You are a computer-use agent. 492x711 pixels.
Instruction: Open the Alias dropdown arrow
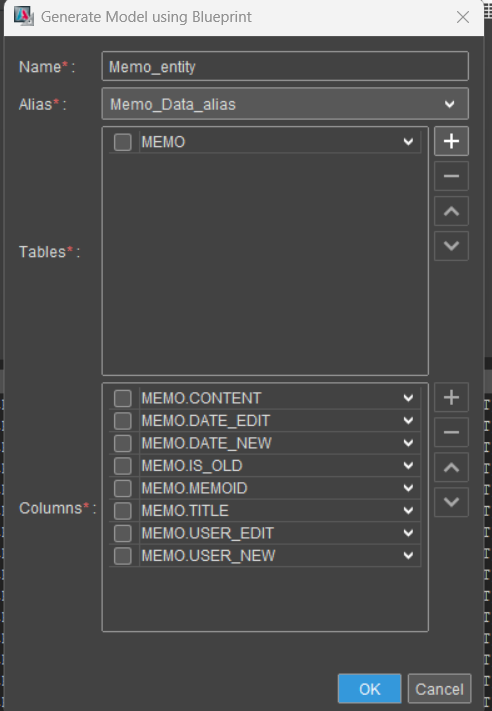tap(449, 104)
